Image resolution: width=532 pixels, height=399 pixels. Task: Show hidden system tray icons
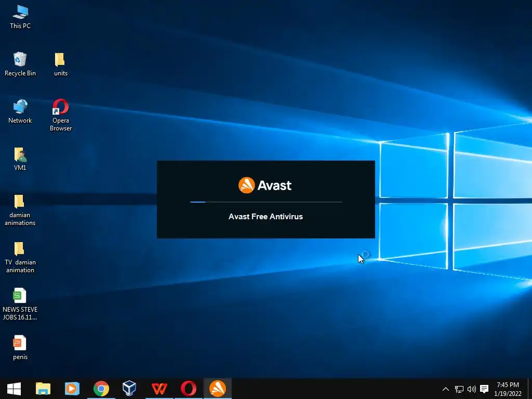(x=445, y=389)
